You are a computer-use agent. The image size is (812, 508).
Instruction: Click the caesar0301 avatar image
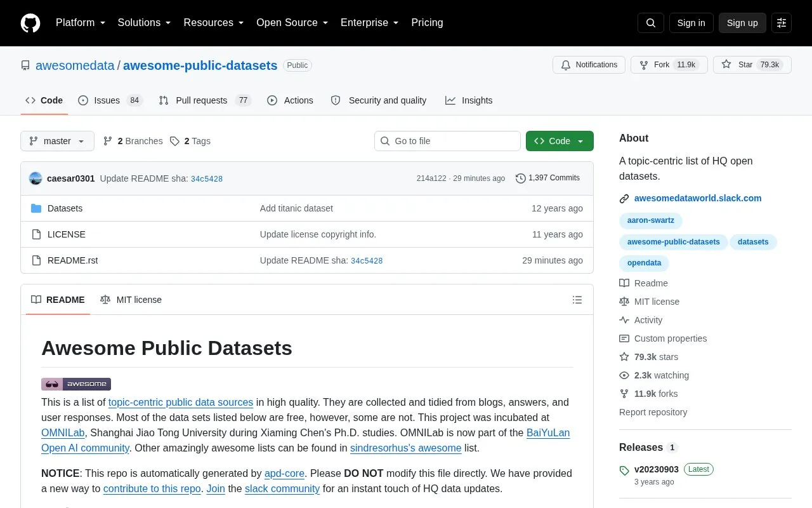tap(36, 178)
